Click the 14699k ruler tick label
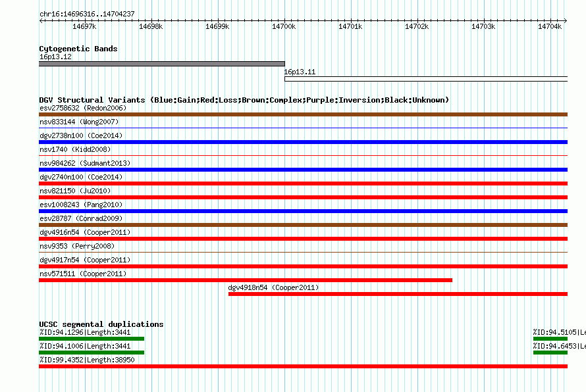 [217, 26]
